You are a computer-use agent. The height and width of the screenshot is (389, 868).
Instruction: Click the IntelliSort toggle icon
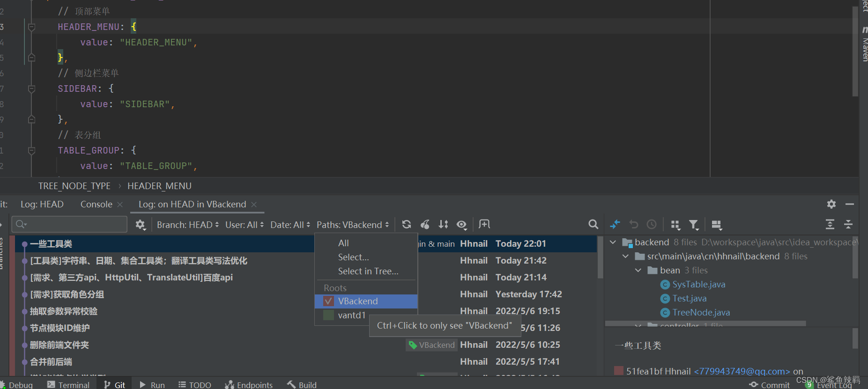443,224
